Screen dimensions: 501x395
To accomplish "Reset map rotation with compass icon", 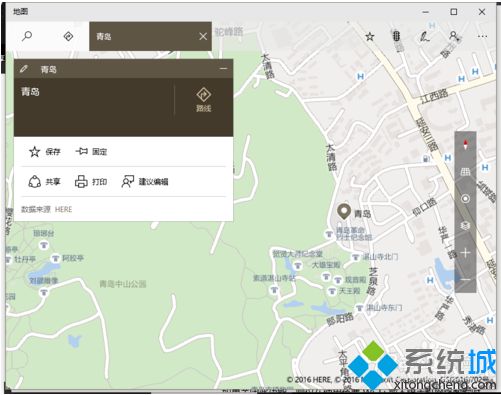I will point(465,145).
